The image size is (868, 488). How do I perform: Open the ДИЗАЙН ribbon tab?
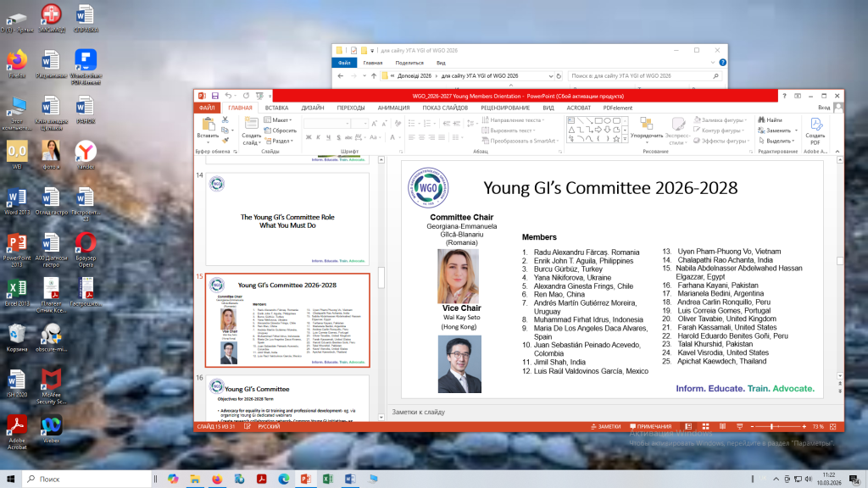[x=312, y=108]
